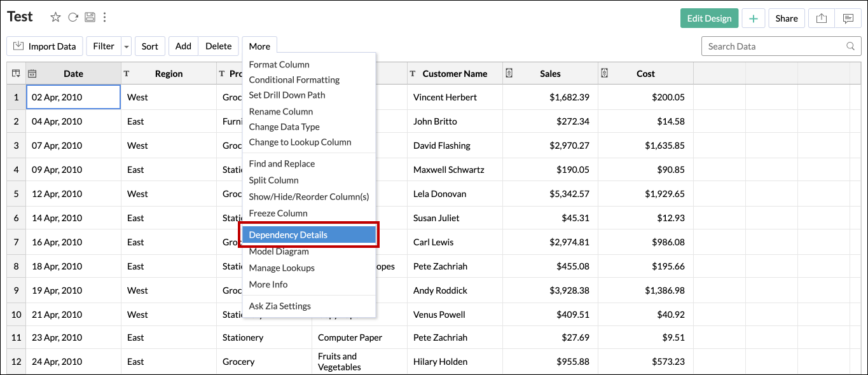868x375 pixels.
Task: Click into the Search Data field
Action: tap(773, 46)
